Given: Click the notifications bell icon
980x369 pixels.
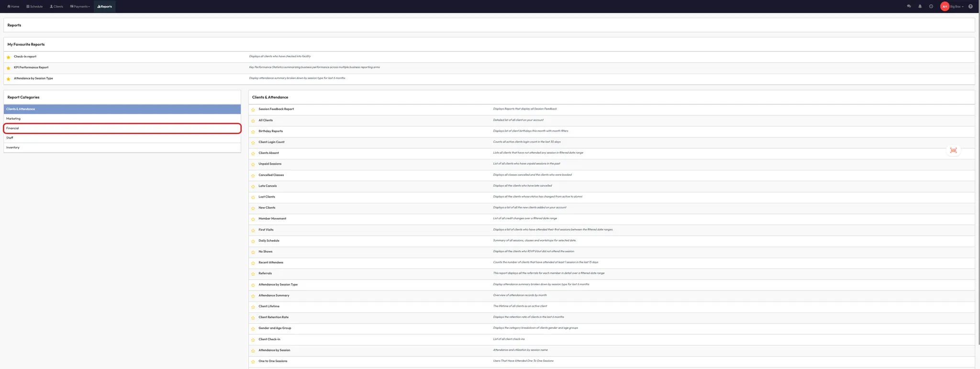Looking at the screenshot, I should (920, 7).
